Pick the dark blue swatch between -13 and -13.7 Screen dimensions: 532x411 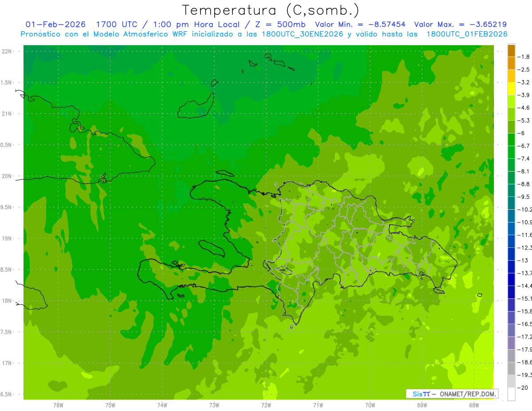tap(511, 266)
